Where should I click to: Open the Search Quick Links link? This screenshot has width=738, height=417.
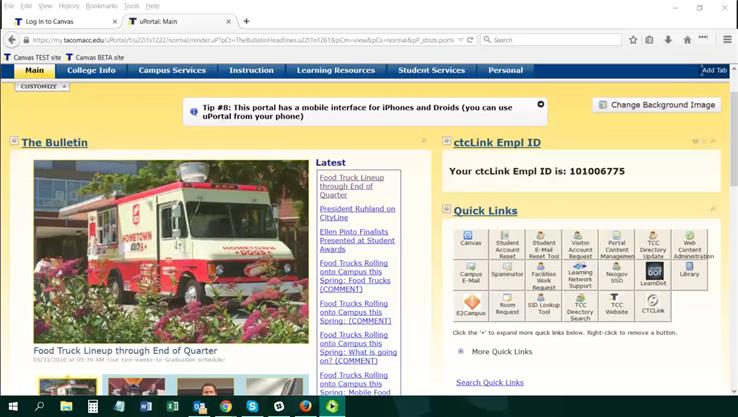pyautogui.click(x=489, y=382)
